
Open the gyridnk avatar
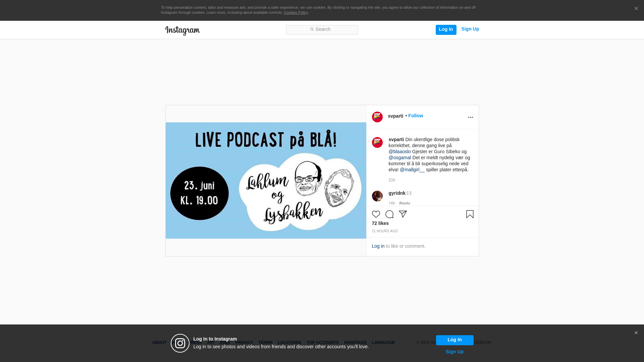(377, 196)
